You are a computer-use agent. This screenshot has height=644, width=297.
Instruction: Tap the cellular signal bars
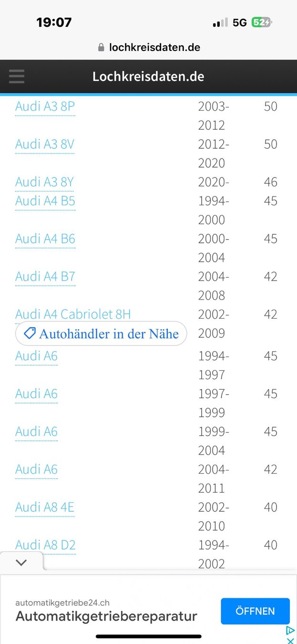(220, 22)
